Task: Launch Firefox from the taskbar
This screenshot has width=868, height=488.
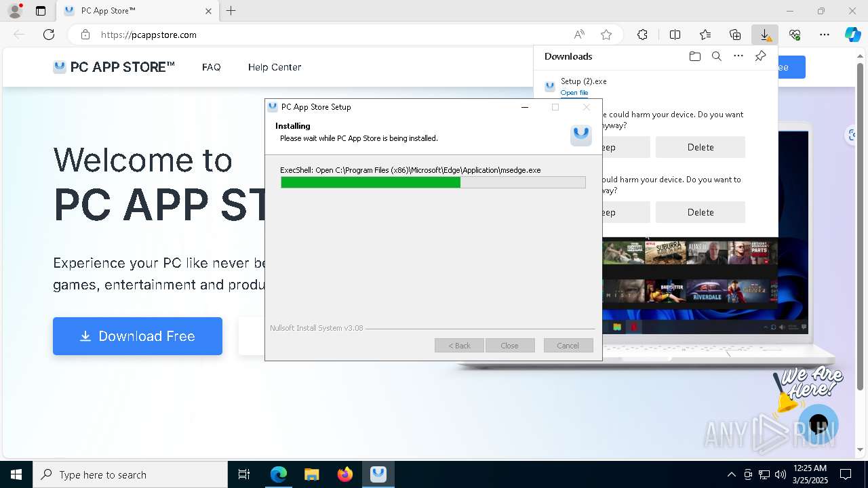Action: [x=345, y=474]
